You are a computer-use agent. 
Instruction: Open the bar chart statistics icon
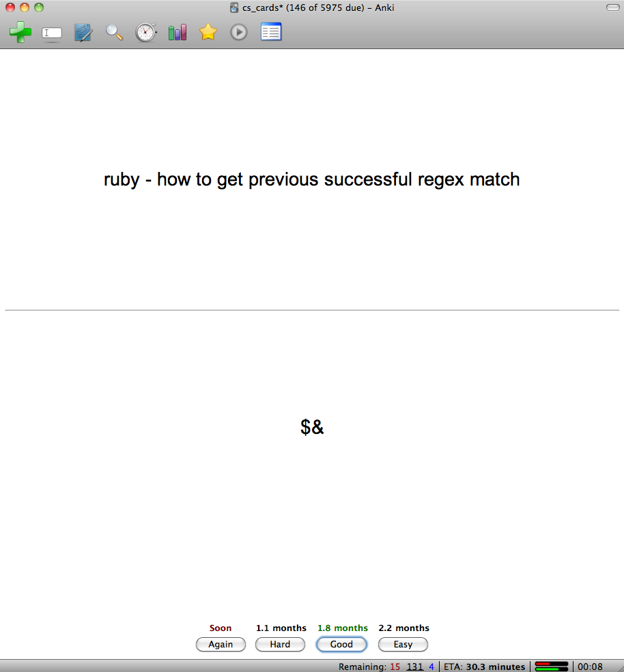click(x=177, y=32)
